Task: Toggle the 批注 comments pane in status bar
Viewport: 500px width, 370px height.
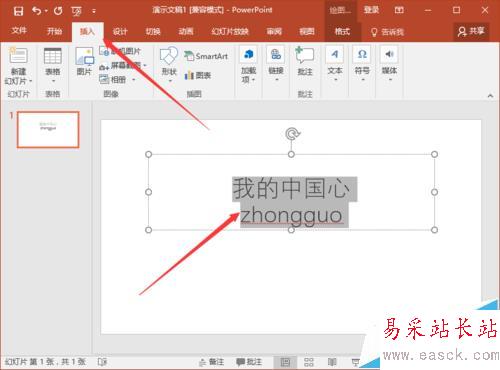Action: [x=249, y=362]
